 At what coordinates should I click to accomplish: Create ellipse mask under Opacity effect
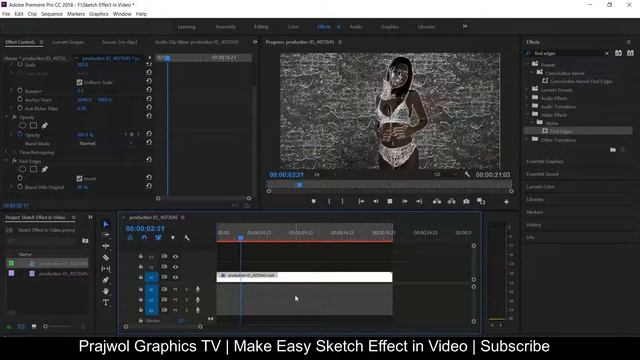point(22,125)
